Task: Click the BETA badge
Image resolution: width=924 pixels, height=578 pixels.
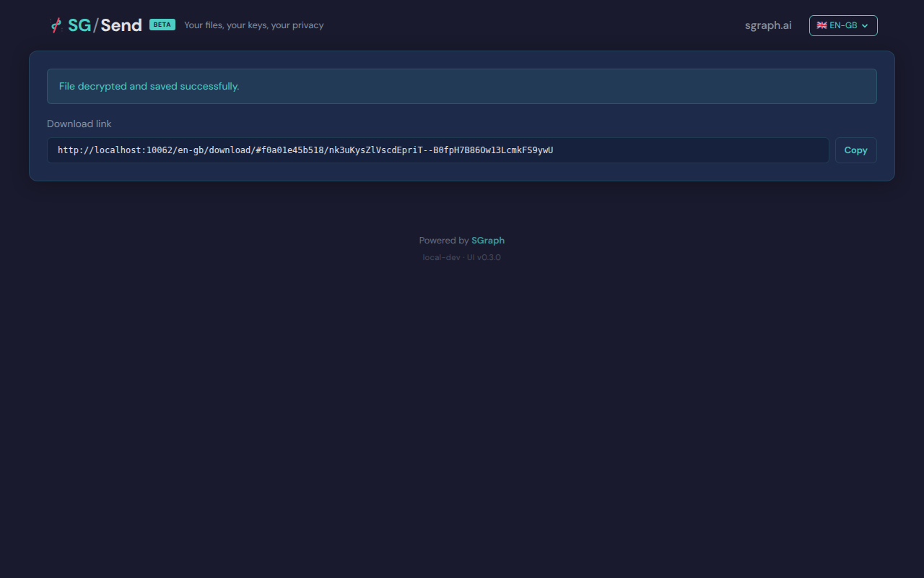Action: tap(162, 25)
